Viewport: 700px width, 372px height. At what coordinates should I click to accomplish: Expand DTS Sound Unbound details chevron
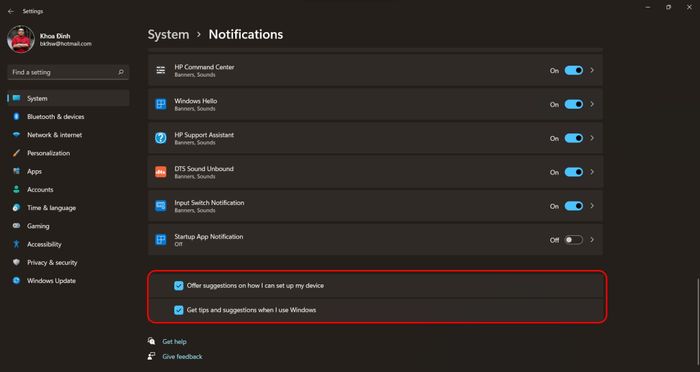[x=592, y=172]
